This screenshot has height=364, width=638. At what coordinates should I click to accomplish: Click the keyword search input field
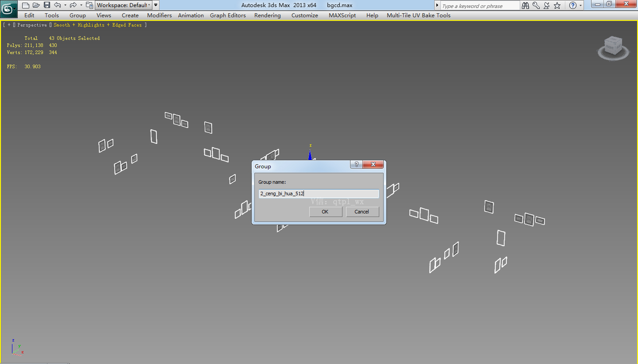tap(480, 6)
